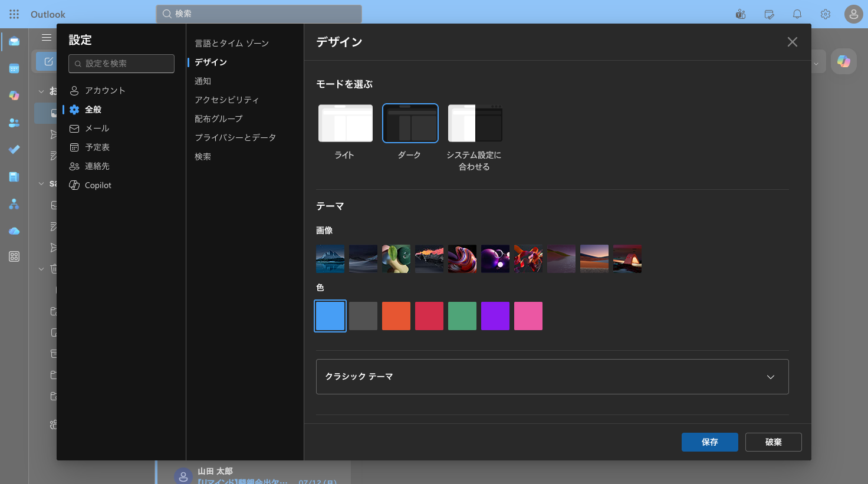868x484 pixels.
Task: Close the settings dialog
Action: click(793, 42)
